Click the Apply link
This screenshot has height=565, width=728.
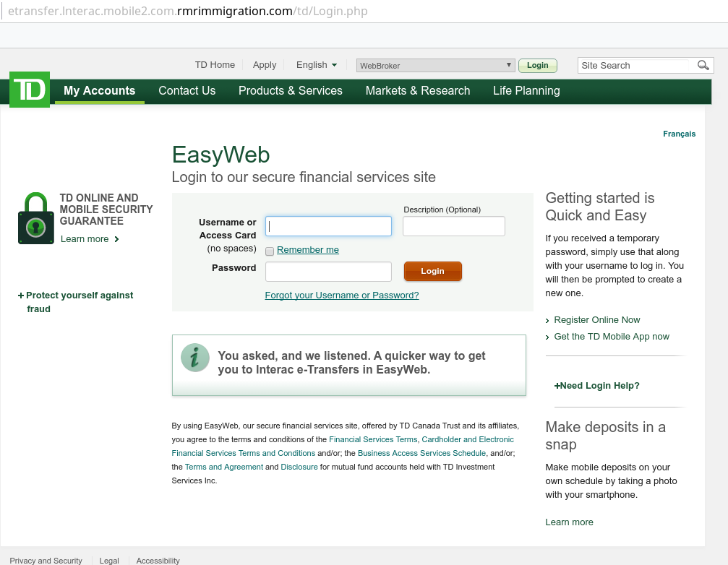265,65
